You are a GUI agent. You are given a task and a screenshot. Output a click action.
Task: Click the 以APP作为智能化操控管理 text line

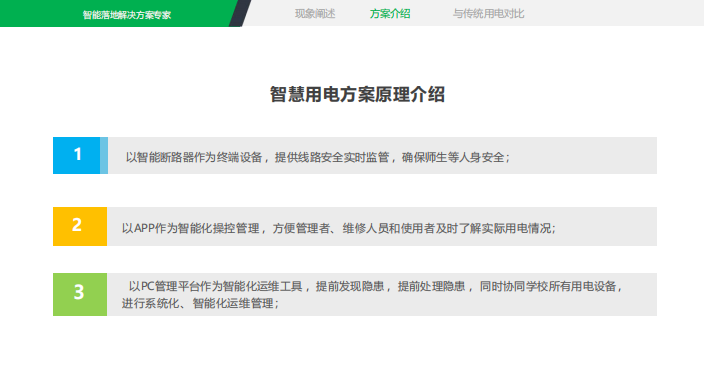click(339, 228)
